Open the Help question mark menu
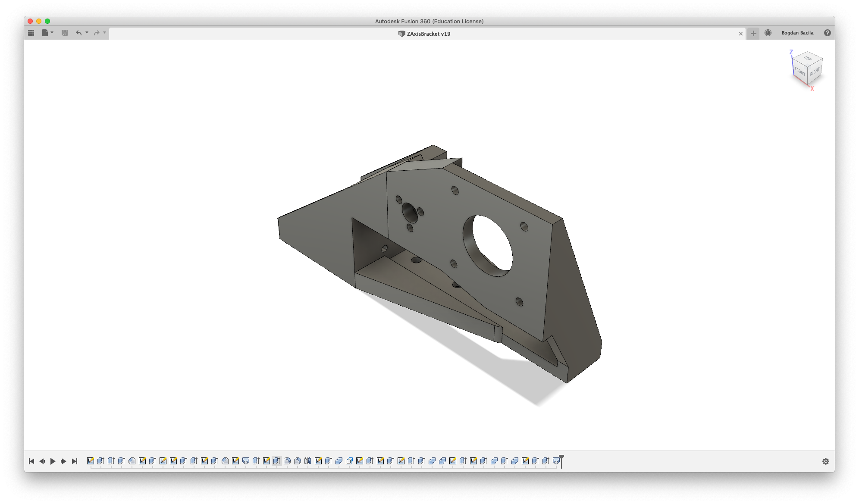The height and width of the screenshot is (504, 859). pyautogui.click(x=827, y=33)
